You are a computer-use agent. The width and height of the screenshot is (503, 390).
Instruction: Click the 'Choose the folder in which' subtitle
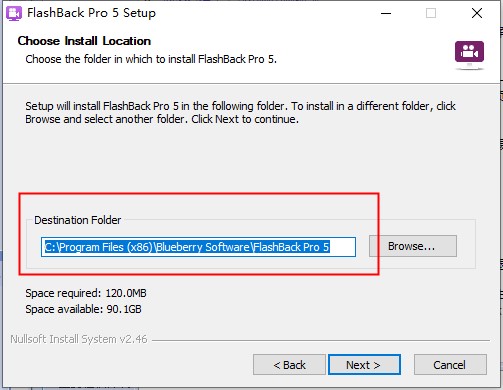tap(151, 59)
